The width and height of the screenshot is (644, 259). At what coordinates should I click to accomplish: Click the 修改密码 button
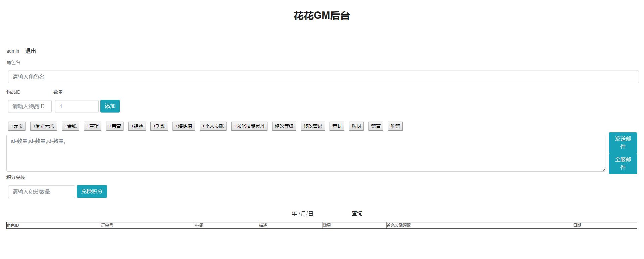click(x=313, y=126)
